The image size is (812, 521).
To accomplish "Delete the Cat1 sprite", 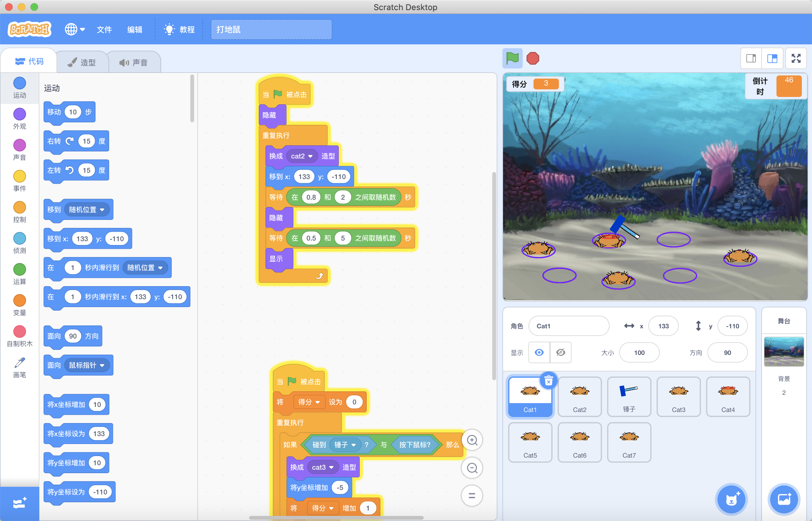I will (548, 381).
